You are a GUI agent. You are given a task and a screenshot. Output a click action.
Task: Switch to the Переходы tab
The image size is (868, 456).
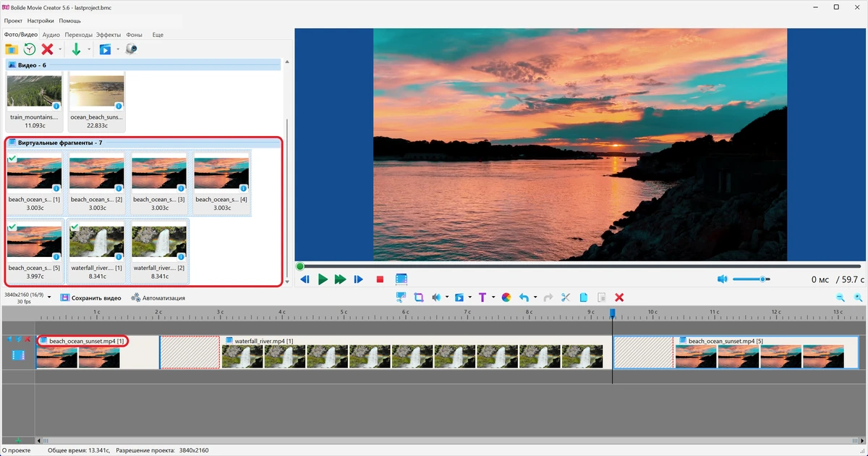pos(78,35)
